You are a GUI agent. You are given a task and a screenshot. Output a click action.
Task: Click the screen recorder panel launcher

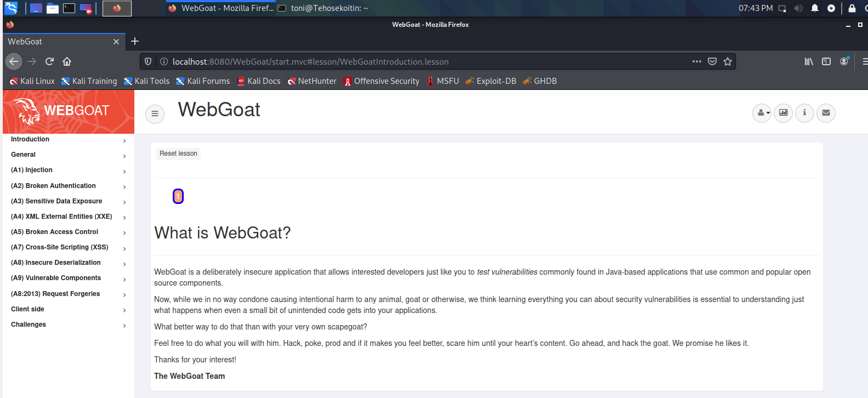86,8
